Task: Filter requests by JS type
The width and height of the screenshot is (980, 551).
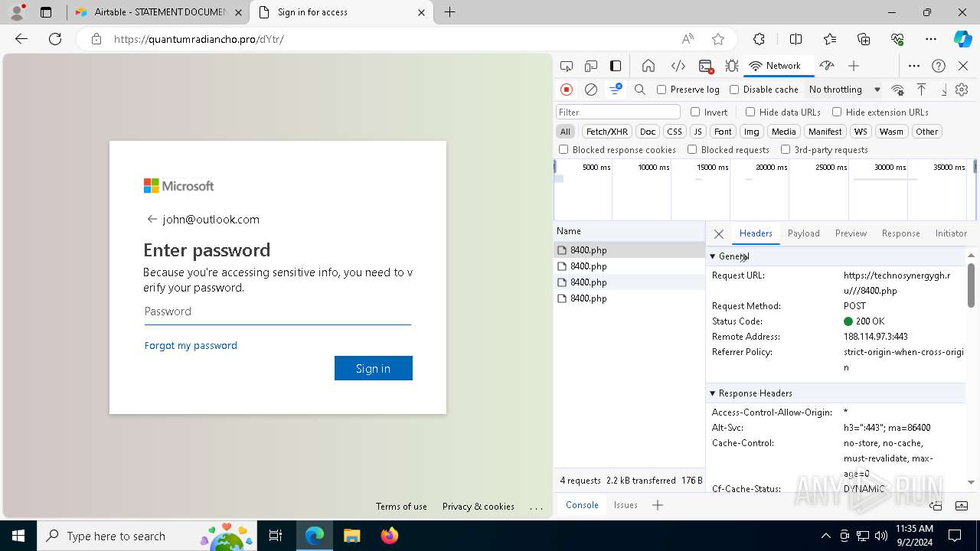Action: coord(697,132)
